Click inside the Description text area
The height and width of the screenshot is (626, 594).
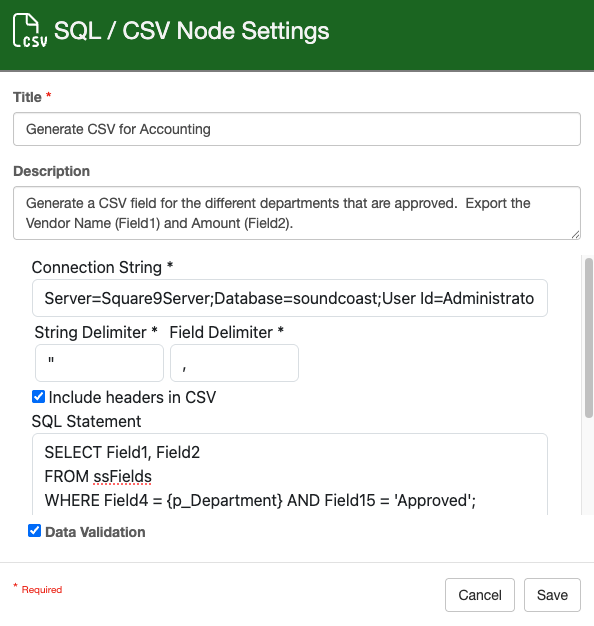[x=297, y=213]
